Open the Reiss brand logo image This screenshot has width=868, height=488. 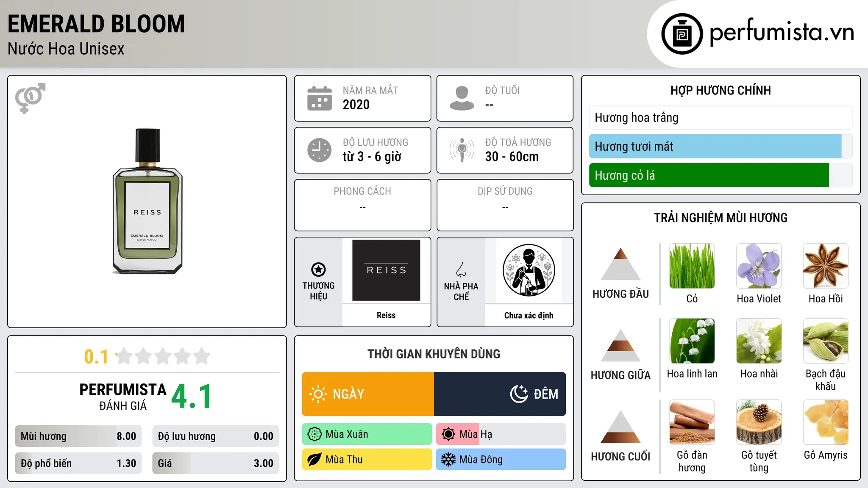click(386, 270)
